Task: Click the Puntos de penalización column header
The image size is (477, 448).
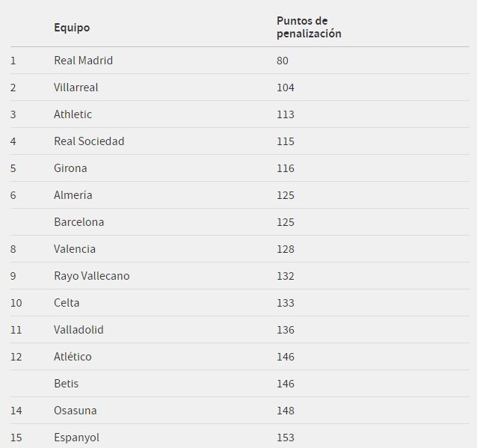Action: tap(309, 27)
